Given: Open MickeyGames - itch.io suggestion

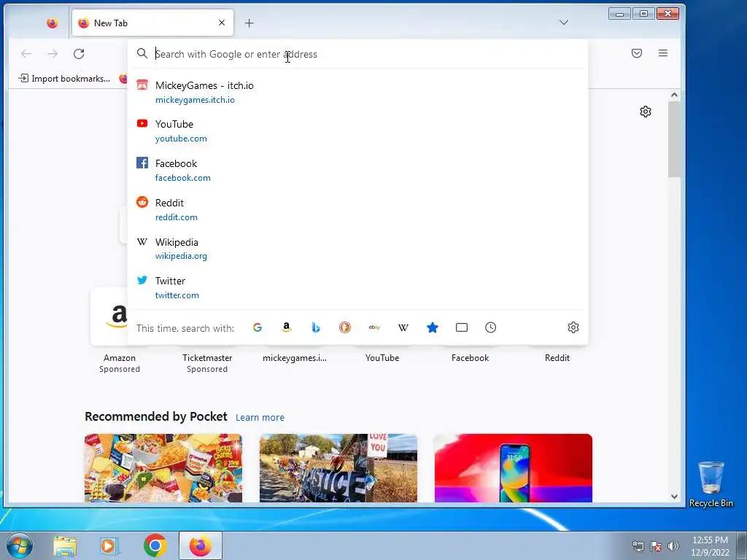Looking at the screenshot, I should click(357, 92).
